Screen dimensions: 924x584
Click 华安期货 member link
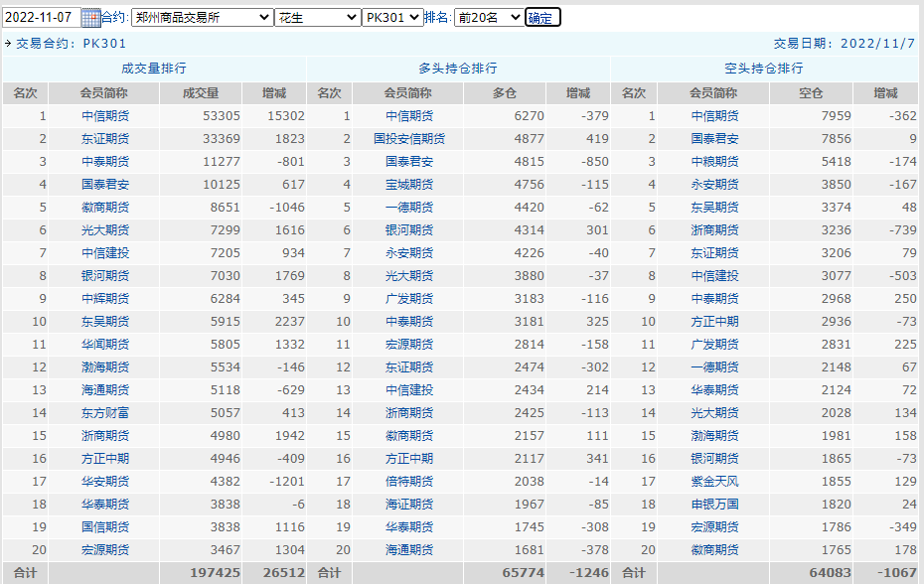pyautogui.click(x=105, y=482)
